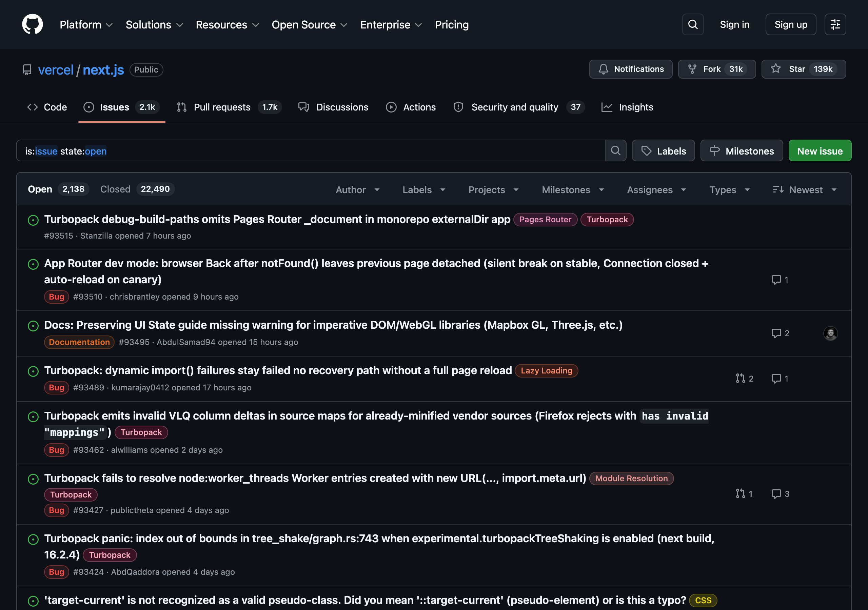Go to the GitHub homepage logo
Viewport: 868px width, 610px height.
point(33,24)
